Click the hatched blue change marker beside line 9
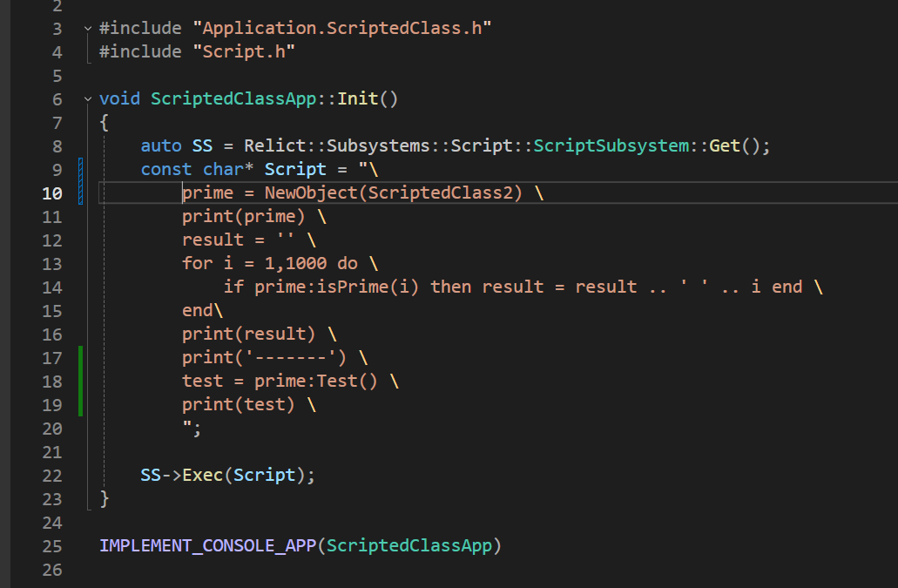Viewport: 898px width, 588px height. (x=81, y=169)
